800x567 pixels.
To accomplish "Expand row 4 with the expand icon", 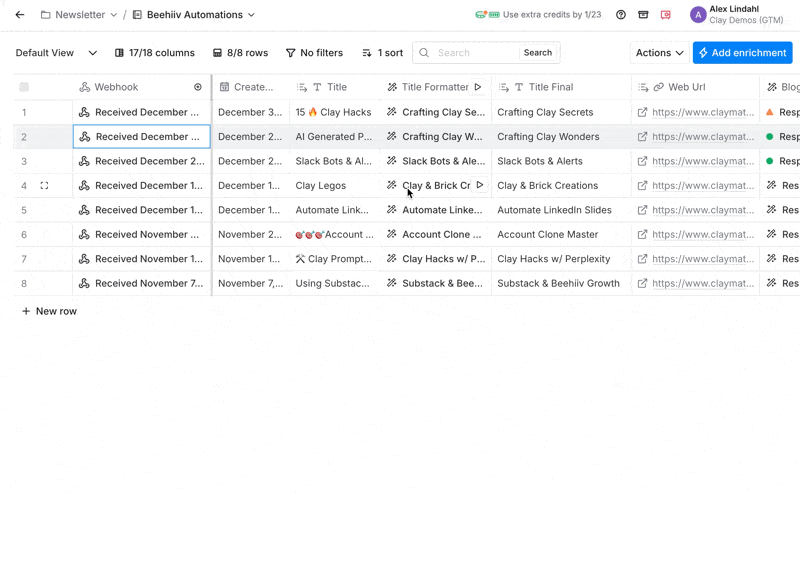I will [44, 186].
